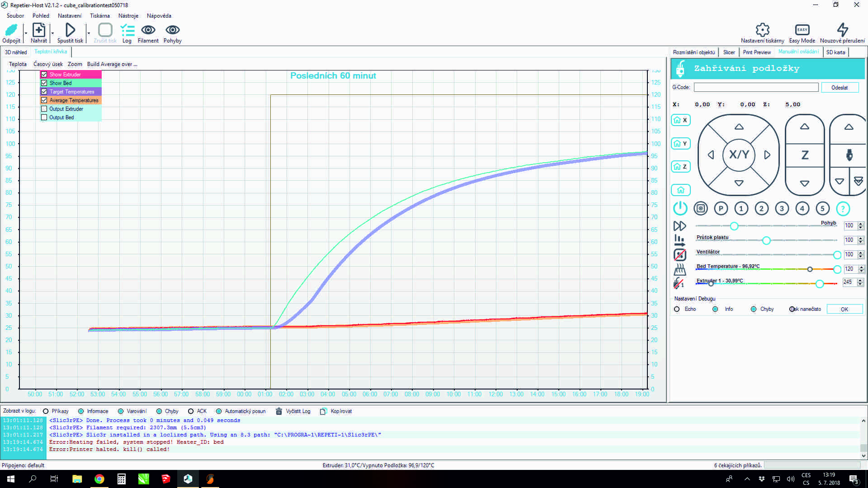Image resolution: width=868 pixels, height=488 pixels.
Task: Open the Časový úsek dropdown menu
Action: pyautogui.click(x=48, y=64)
